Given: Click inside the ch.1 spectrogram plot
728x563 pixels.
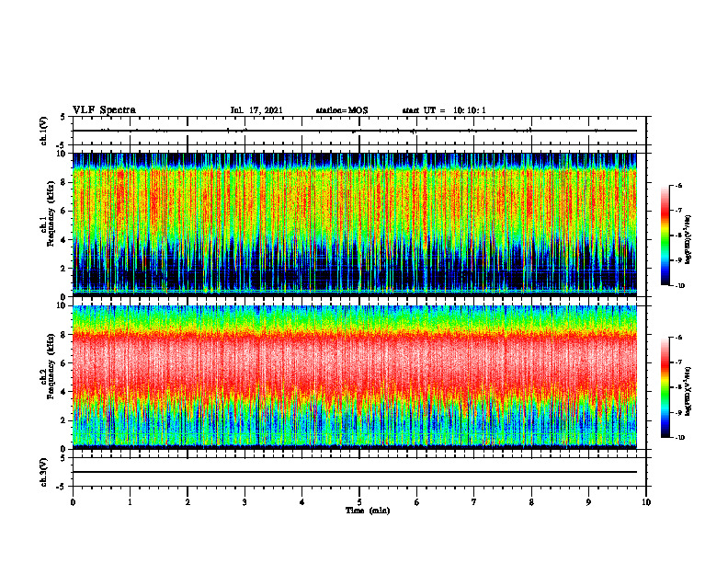Looking at the screenshot, I should [355, 224].
